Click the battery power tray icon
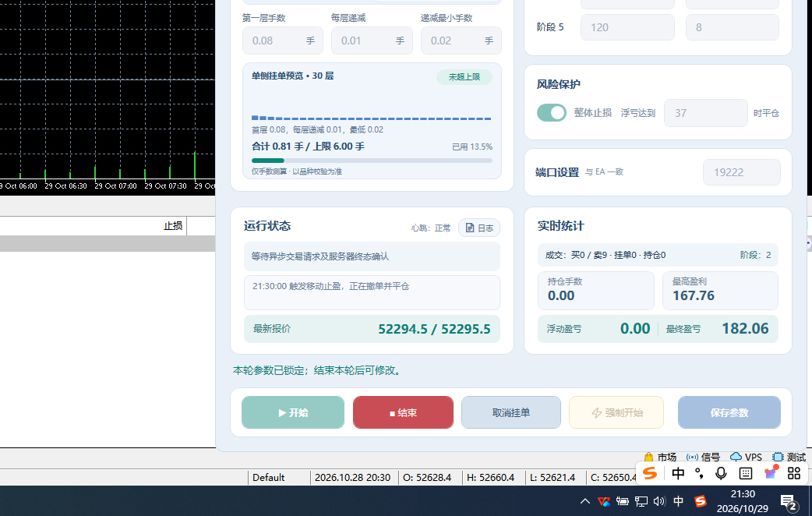This screenshot has width=812, height=516. [622, 501]
